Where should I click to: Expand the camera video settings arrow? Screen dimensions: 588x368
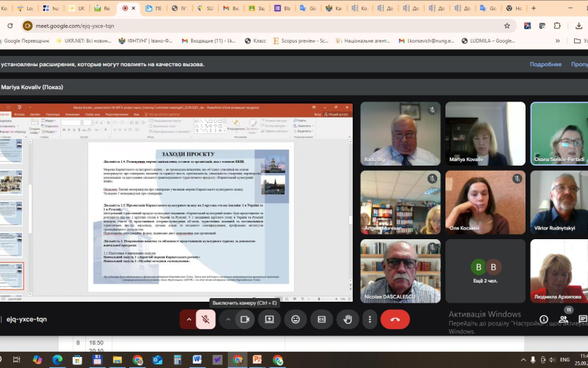[x=228, y=319]
